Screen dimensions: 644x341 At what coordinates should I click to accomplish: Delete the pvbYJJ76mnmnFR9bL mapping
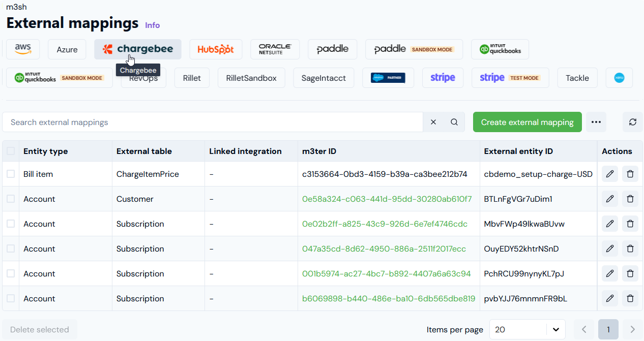(x=630, y=298)
